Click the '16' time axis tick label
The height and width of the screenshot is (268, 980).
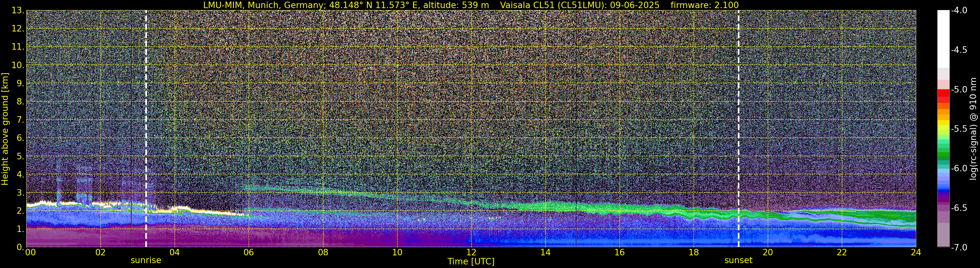pyautogui.click(x=619, y=252)
